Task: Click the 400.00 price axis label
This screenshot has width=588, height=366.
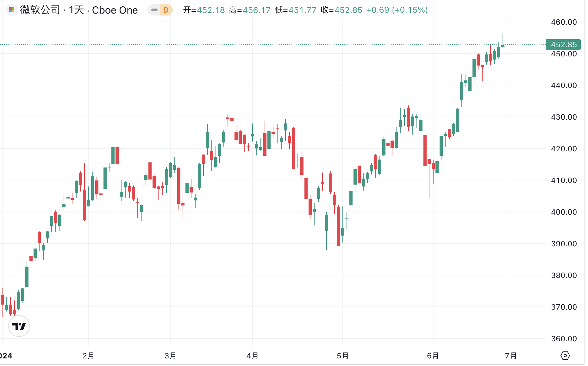Action: (564, 212)
